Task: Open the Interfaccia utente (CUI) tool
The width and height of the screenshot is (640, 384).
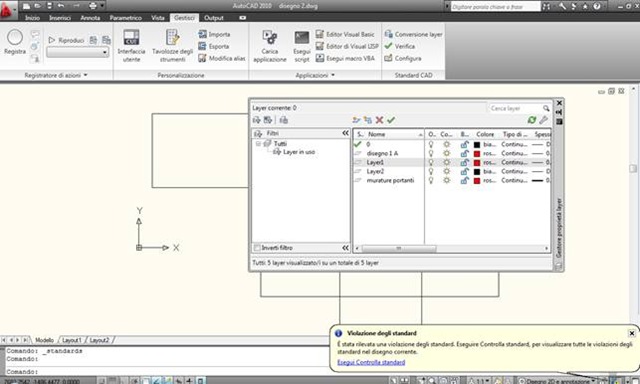Action: click(x=131, y=46)
